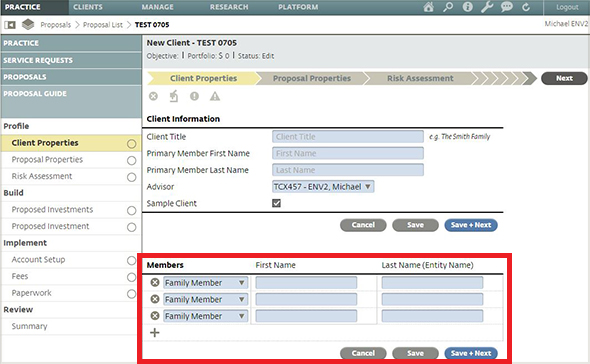This screenshot has width=590, height=364.
Task: Open the CLIENTS top menu
Action: tap(88, 7)
